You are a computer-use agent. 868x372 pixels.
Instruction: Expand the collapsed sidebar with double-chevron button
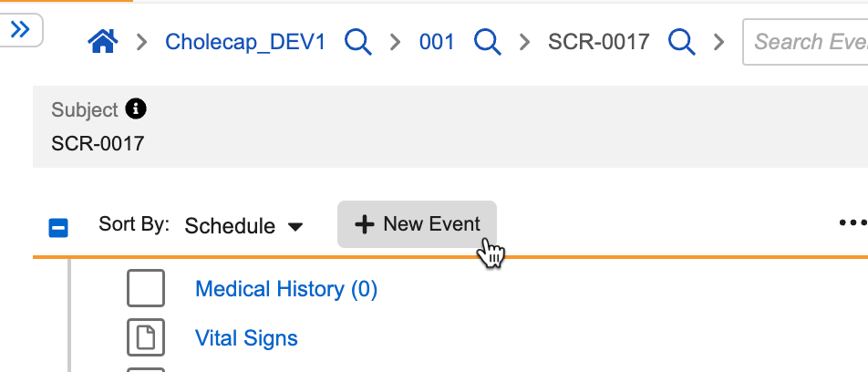click(x=20, y=30)
